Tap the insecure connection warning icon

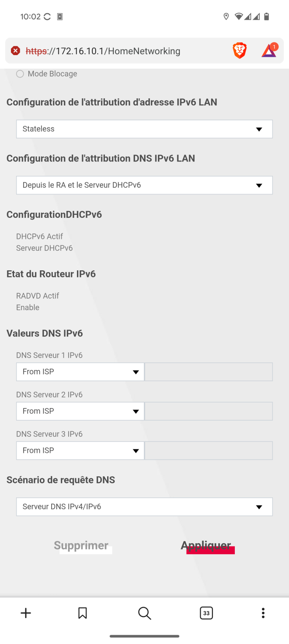pyautogui.click(x=15, y=51)
